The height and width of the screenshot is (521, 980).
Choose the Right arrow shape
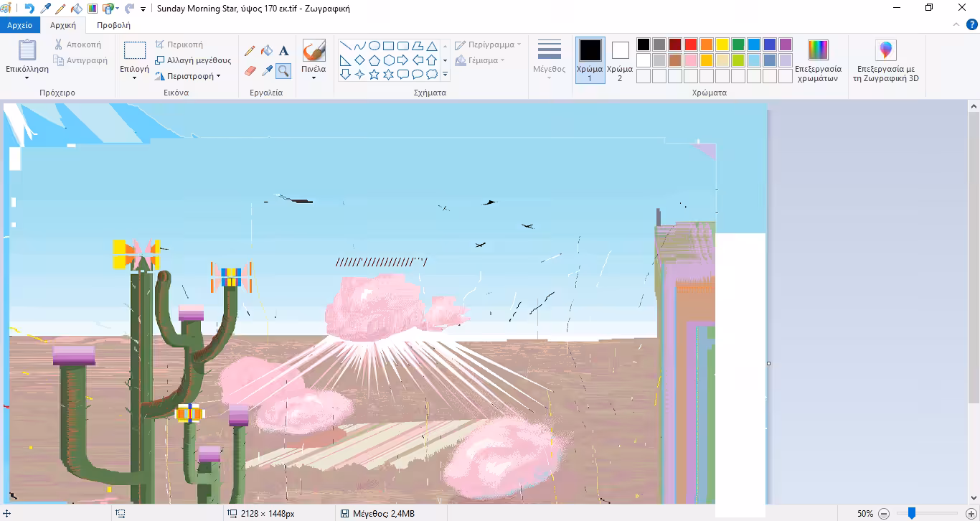[402, 60]
